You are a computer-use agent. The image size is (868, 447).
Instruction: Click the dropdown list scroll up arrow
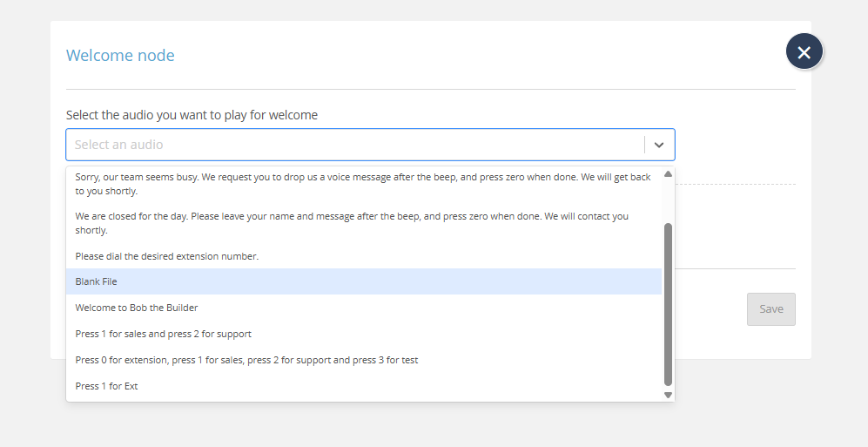668,173
